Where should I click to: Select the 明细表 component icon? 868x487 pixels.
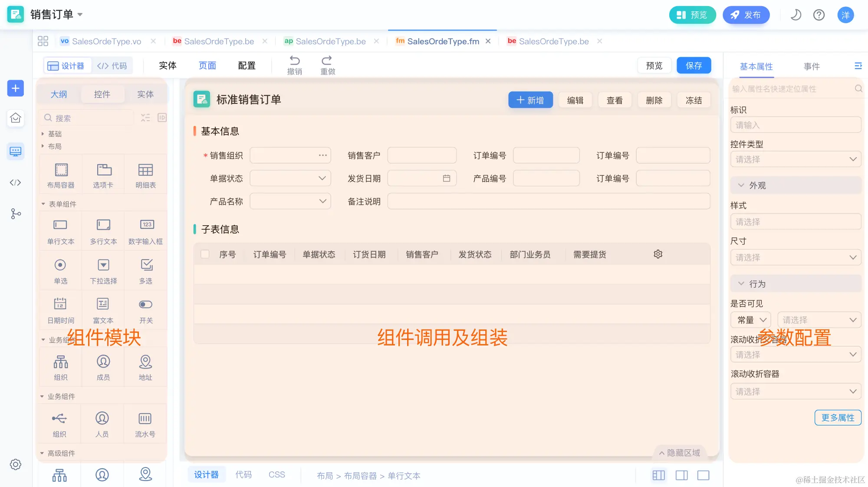(x=145, y=170)
